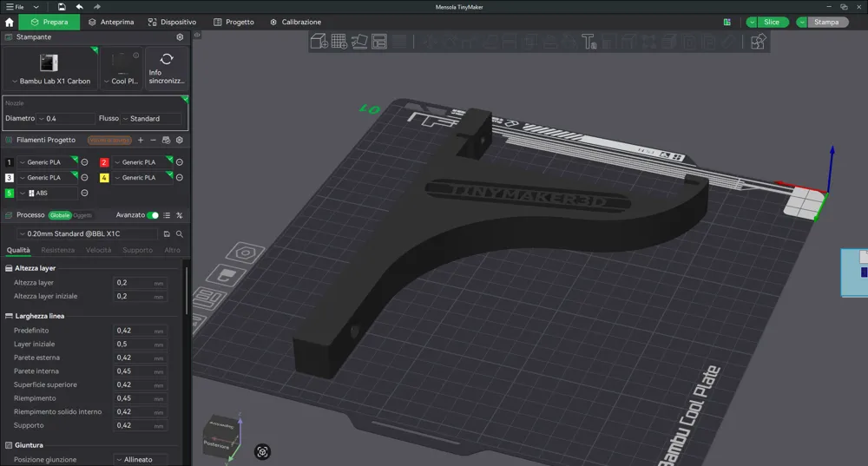Remove a filament with the minus icon
Image resolution: width=868 pixels, height=466 pixels.
pos(154,140)
